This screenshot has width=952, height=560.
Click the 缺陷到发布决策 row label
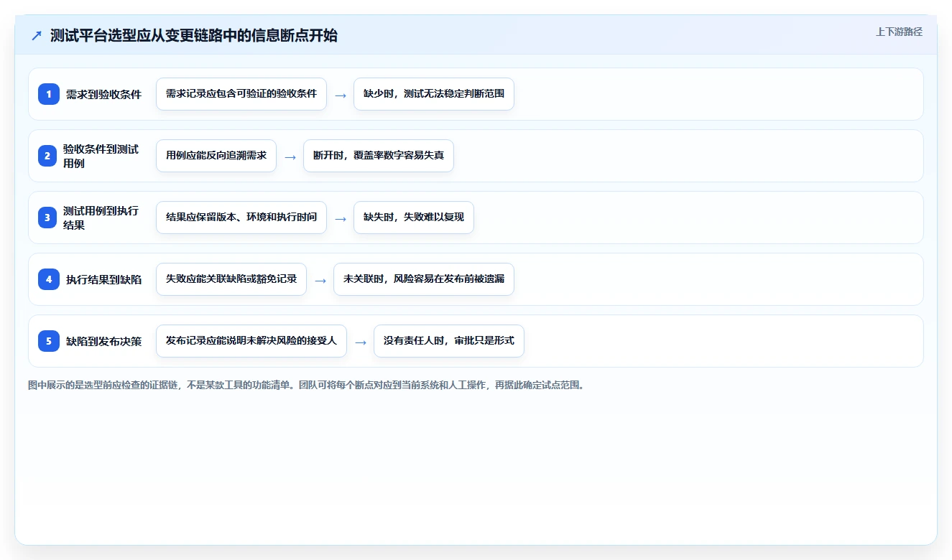click(x=103, y=341)
